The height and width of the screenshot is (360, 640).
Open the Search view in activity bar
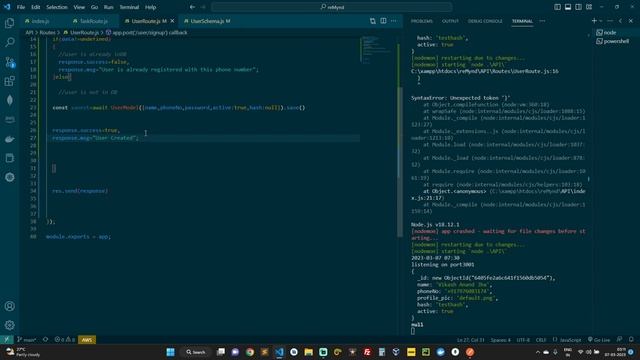[9, 42]
